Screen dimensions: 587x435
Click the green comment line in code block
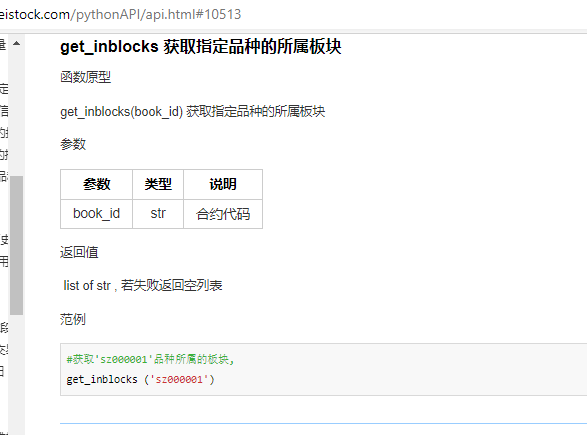[x=150, y=359]
